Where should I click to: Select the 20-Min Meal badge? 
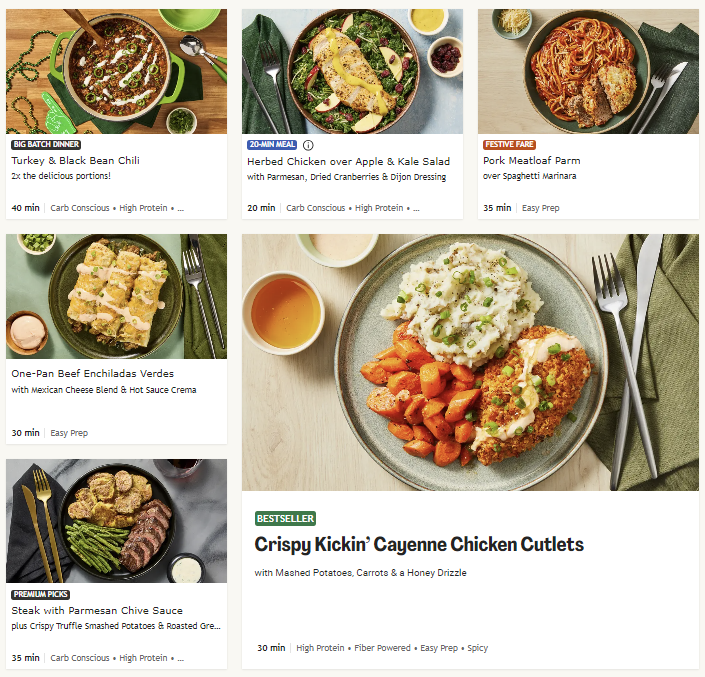coord(273,145)
